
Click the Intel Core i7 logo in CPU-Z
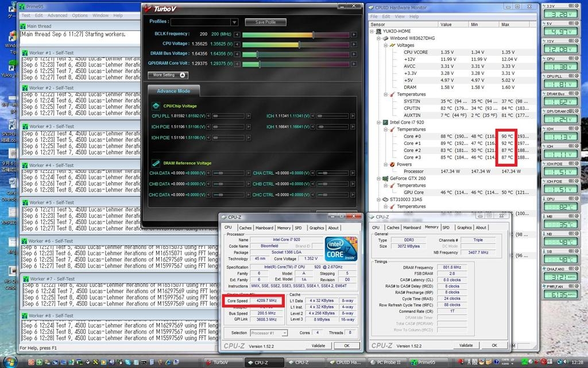pyautogui.click(x=341, y=249)
